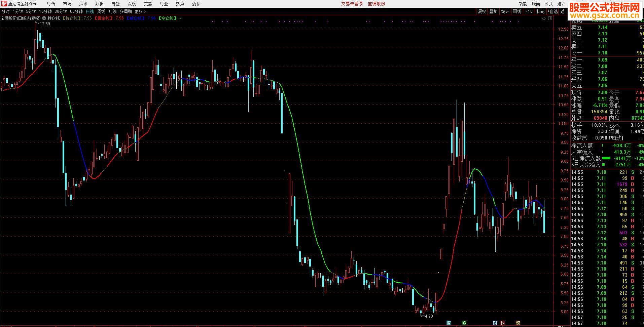Switch to the 分时 chart period
The height and width of the screenshot is (327, 644).
coord(6,11)
